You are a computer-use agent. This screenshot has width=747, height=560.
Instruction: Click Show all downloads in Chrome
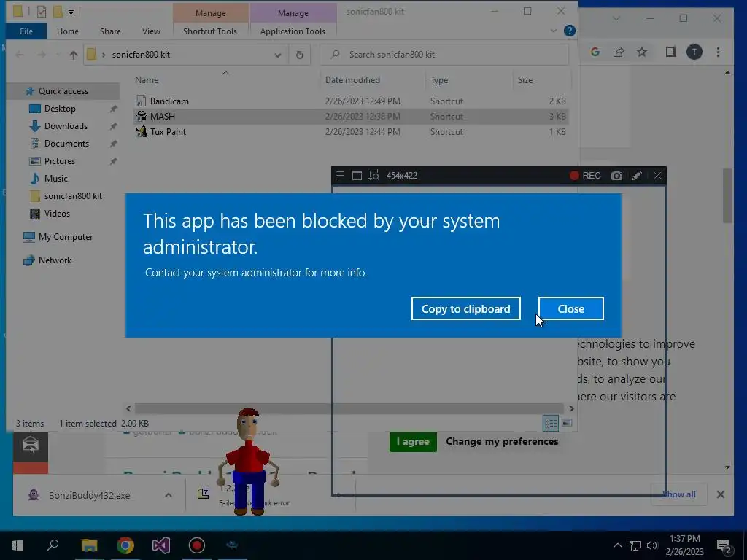coord(679,494)
